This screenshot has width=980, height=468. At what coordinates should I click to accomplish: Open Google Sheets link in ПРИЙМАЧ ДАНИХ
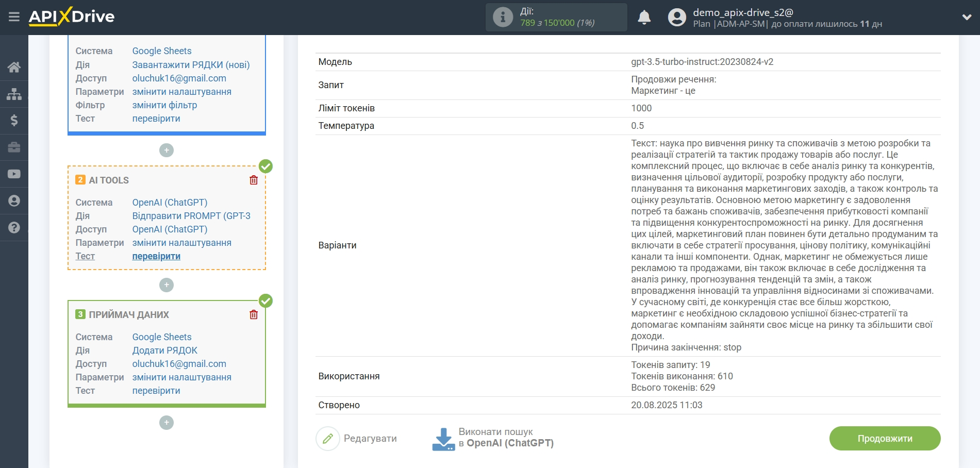pos(162,337)
